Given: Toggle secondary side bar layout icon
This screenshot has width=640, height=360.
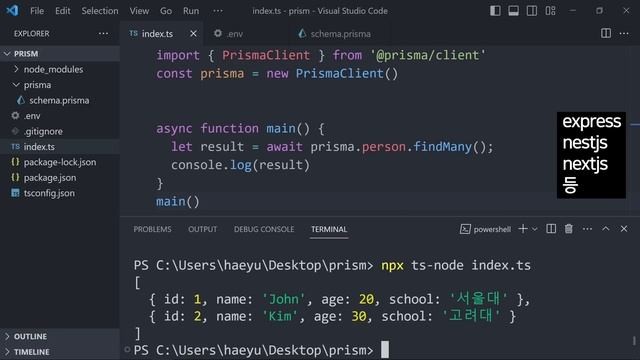Looking at the screenshot, I should click(x=531, y=11).
